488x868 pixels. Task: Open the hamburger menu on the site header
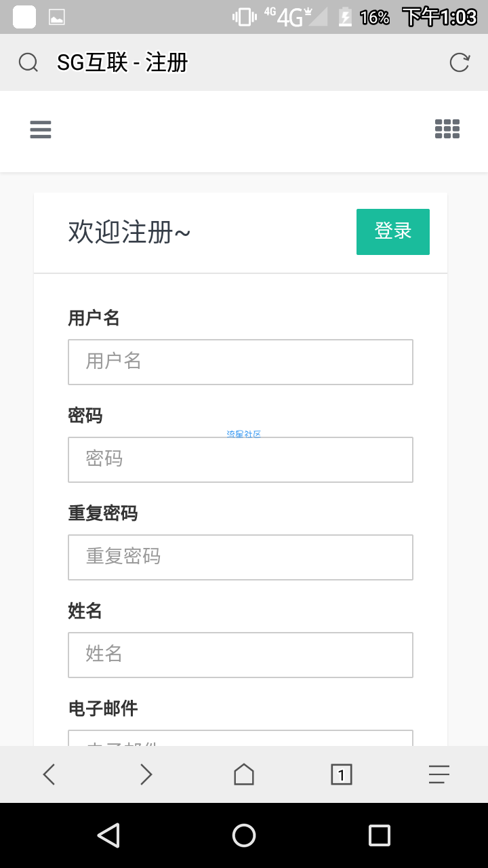tap(41, 130)
